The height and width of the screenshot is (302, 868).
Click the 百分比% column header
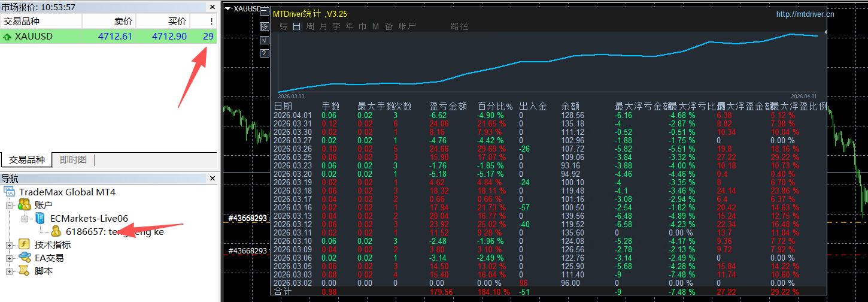495,107
